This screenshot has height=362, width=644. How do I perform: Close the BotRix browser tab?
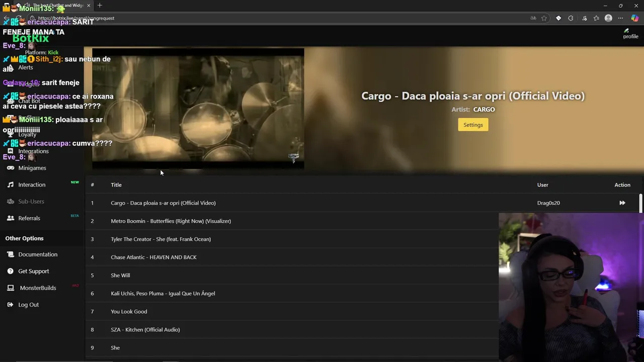click(x=89, y=6)
